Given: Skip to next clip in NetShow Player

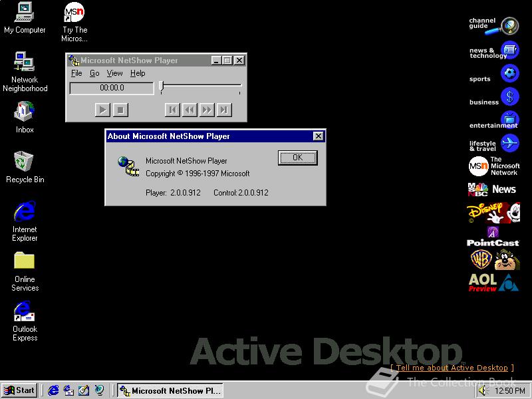Looking at the screenshot, I should tap(224, 110).
